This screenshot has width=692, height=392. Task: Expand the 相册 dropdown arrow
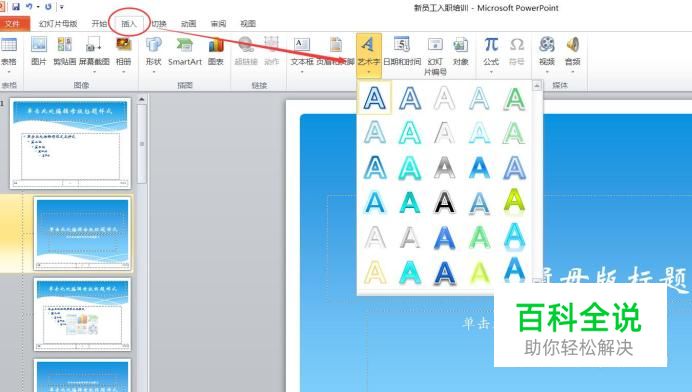[124, 72]
